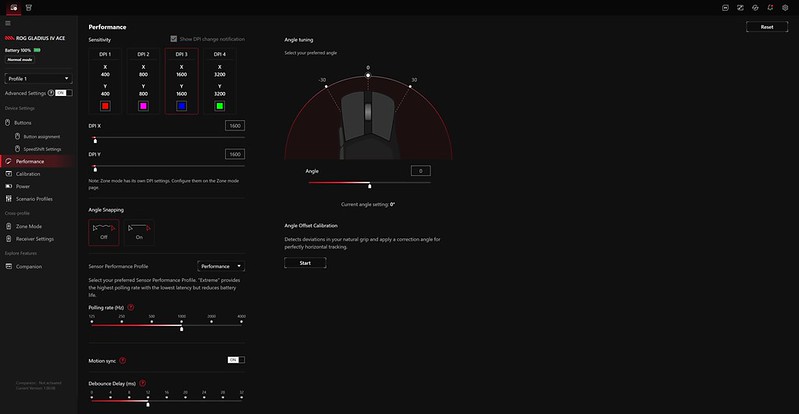Show help for Polling rate
Viewport: 799px width, 414px height.
[131, 307]
